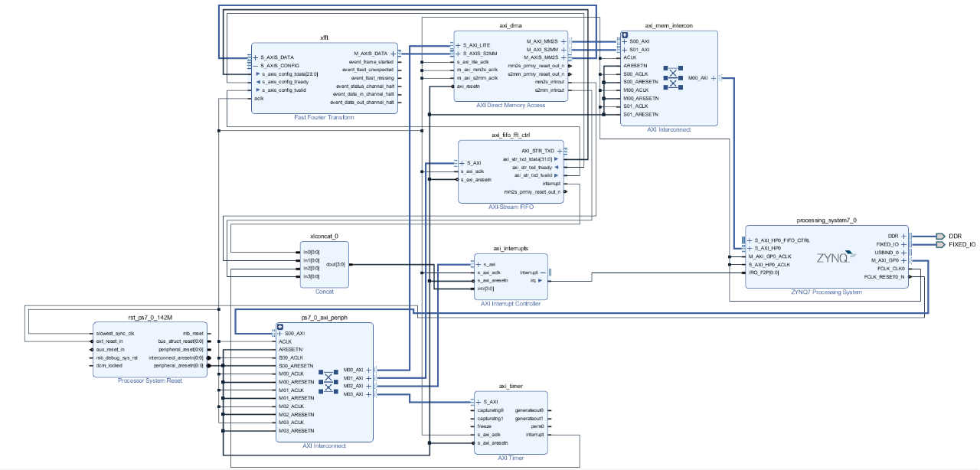Expand S_AXIS_DATA interface on xfft block
The width and height of the screenshot is (980, 470).
[x=256, y=57]
